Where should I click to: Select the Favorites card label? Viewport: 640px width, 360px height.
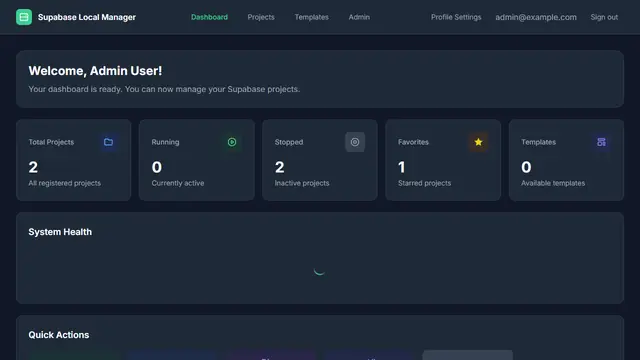click(x=413, y=142)
